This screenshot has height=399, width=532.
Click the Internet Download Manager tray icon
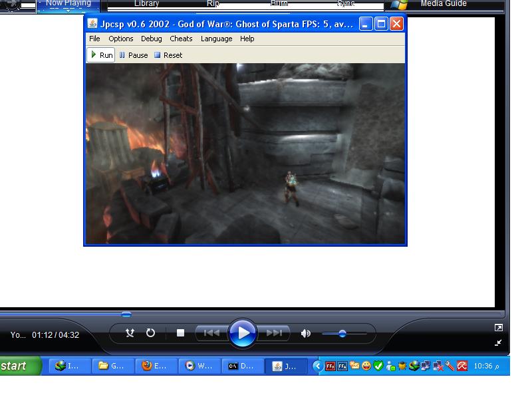click(x=414, y=366)
